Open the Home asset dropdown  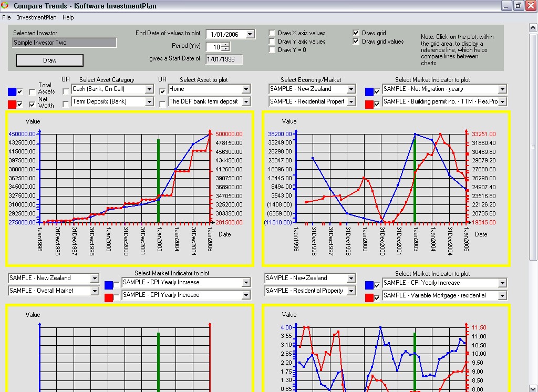tap(246, 89)
